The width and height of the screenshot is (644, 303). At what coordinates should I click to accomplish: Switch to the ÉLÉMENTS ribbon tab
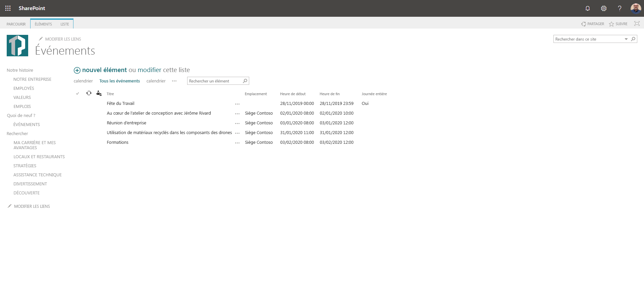tap(43, 24)
